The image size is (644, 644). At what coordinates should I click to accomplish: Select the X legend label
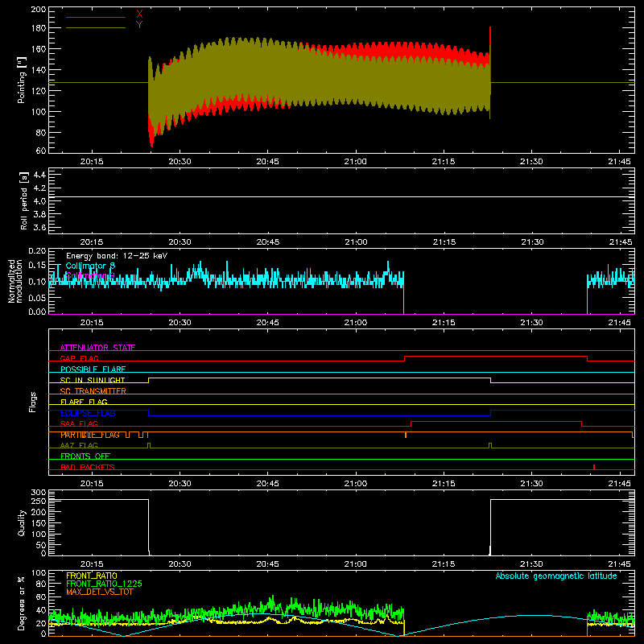click(x=139, y=14)
